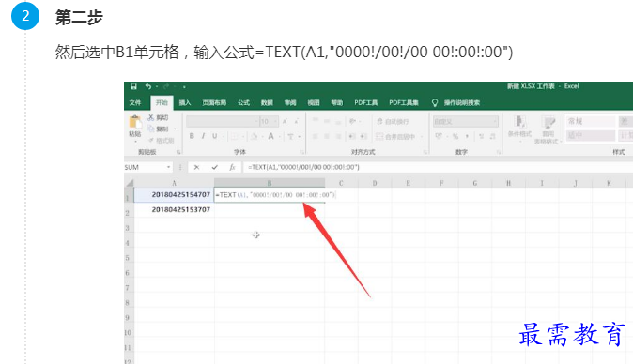Click 套用表格格式 (Format as Table)
This screenshot has width=633, height=364.
click(548, 129)
